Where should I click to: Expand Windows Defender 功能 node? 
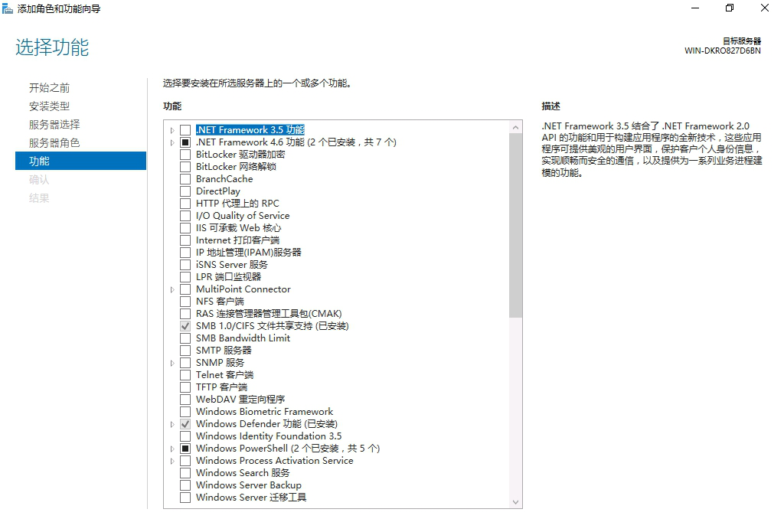(x=172, y=425)
